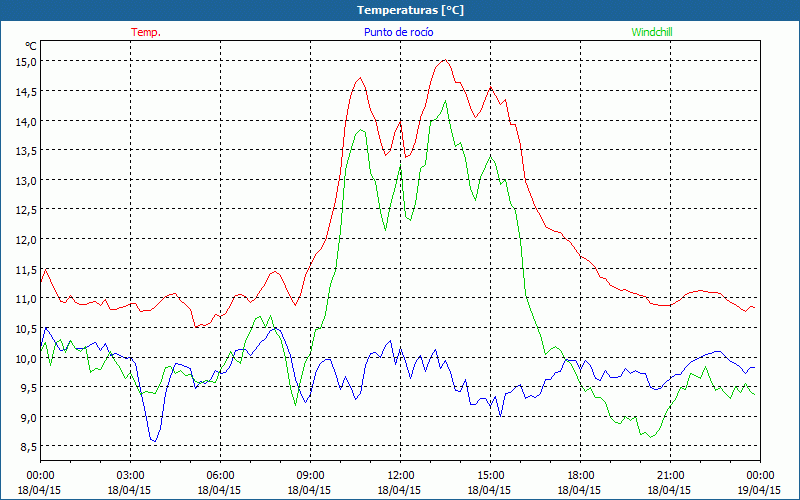Click the "10,0" y-axis value
Viewport: 800px width, 500px height.
pos(27,358)
